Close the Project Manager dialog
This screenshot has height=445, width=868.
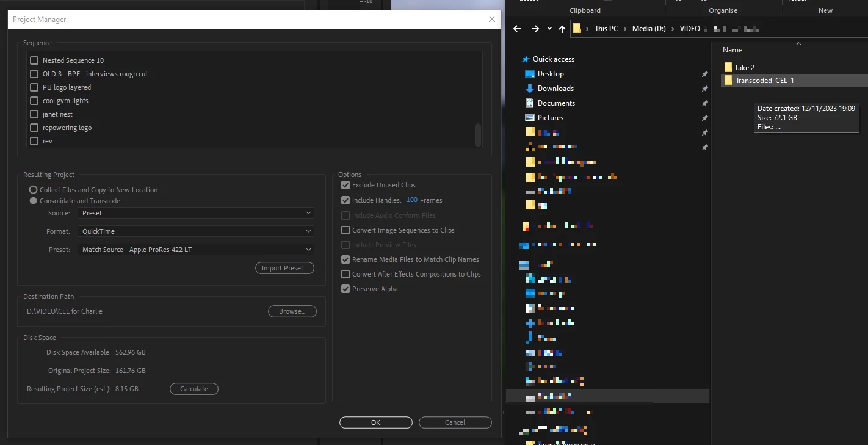coord(492,20)
